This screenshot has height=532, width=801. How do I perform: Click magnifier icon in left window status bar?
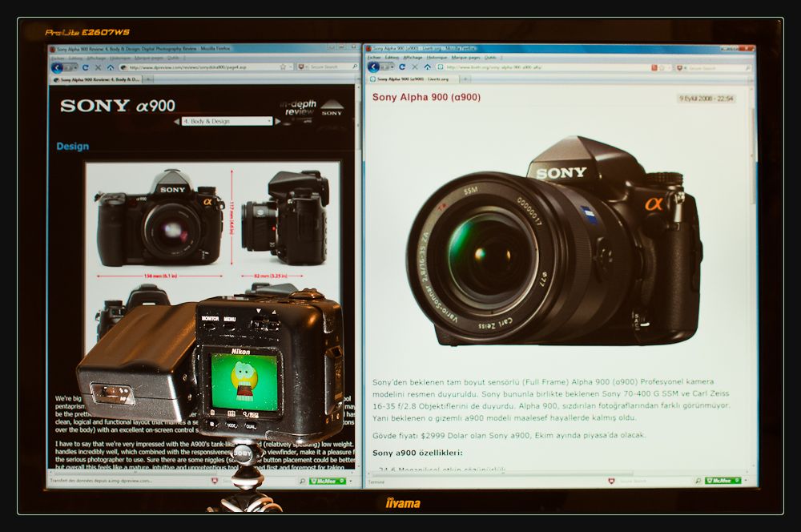pos(303,481)
